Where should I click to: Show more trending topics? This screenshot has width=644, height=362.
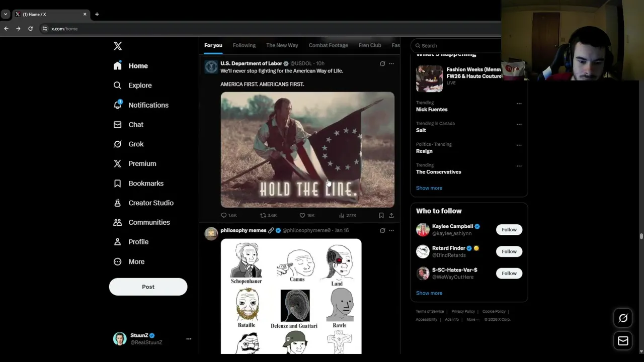429,188
